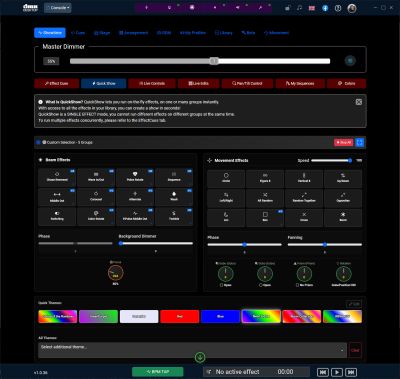Adjust the Movement Effects Phase slider
The height and width of the screenshot is (379, 400).
[x=244, y=245]
